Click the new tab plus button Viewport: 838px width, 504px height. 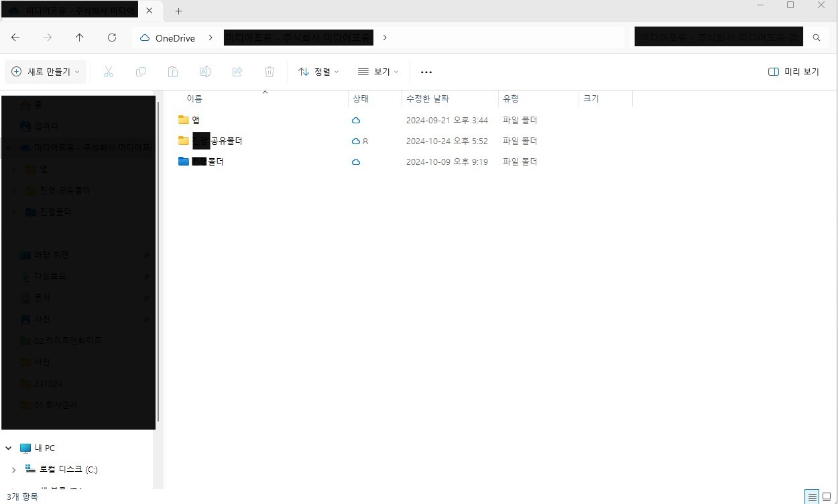[x=178, y=11]
